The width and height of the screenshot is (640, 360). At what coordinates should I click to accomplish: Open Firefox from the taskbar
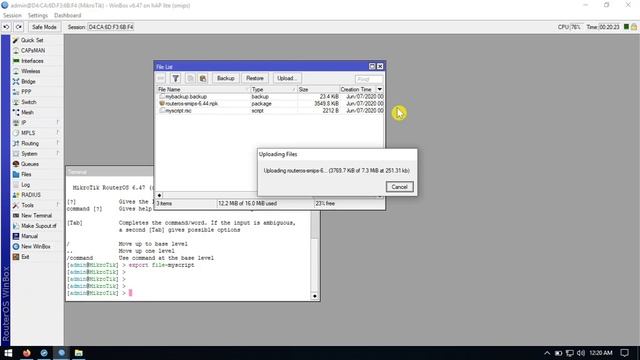coord(27,353)
